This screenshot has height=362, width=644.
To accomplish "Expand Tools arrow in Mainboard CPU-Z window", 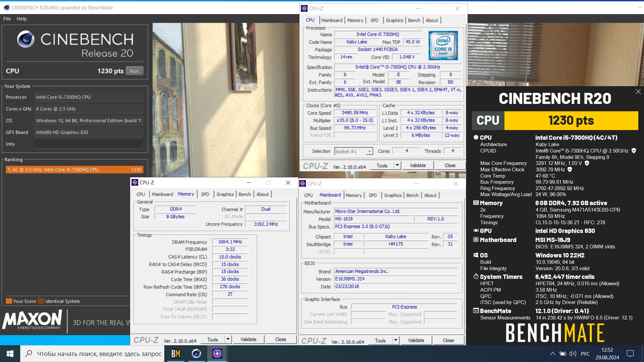I will point(395,340).
